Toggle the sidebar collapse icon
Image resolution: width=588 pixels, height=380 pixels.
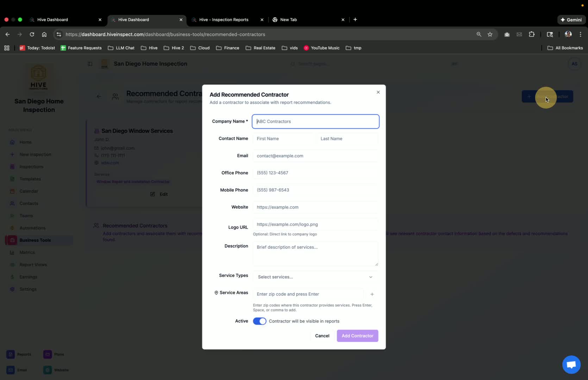[x=90, y=64]
